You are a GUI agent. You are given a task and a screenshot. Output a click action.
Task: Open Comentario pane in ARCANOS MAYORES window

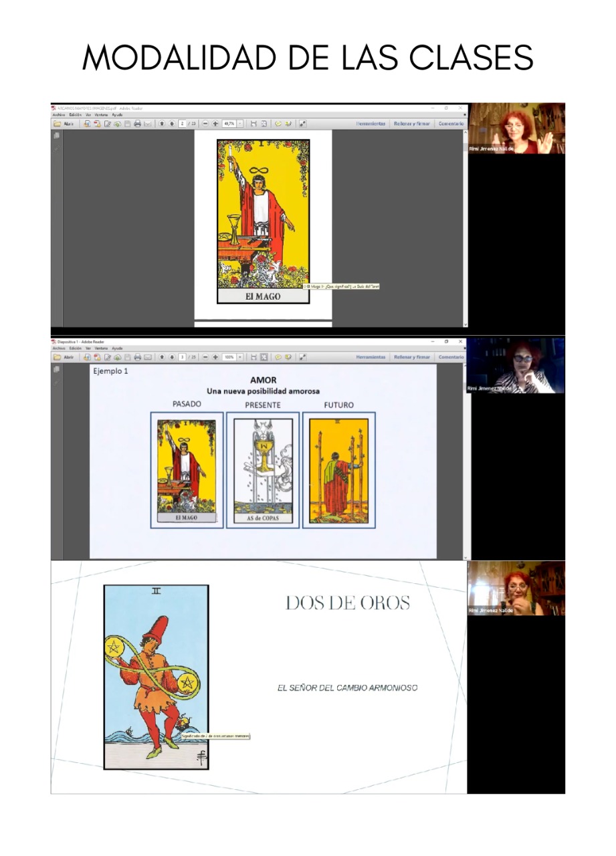(451, 124)
